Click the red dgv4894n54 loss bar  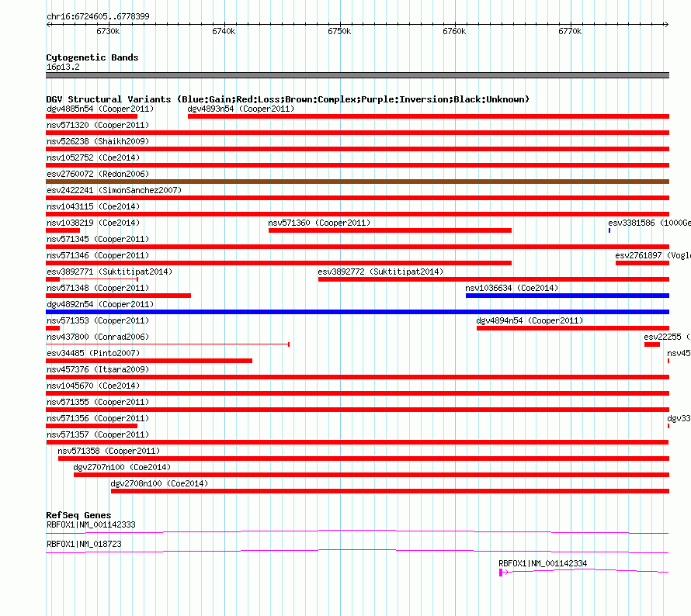point(573,328)
